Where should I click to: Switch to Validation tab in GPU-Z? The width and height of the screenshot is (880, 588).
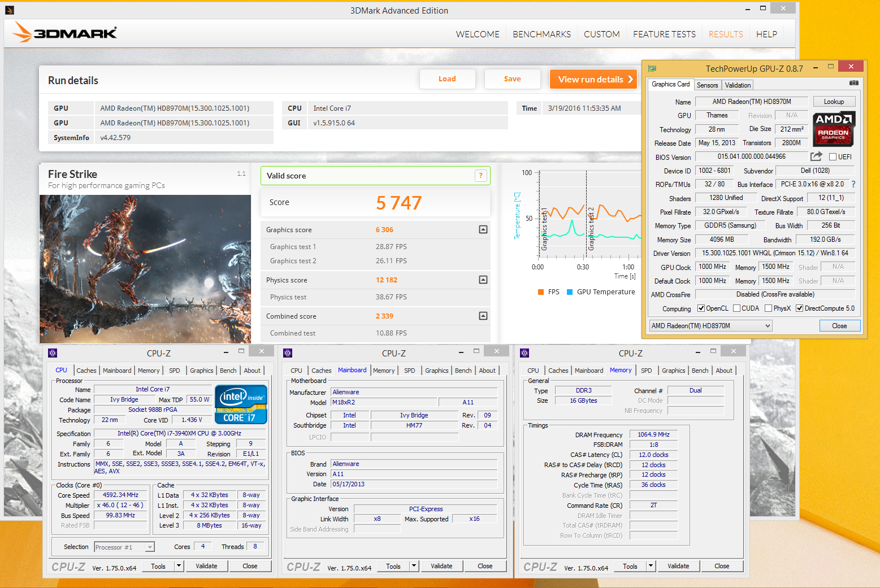click(738, 85)
